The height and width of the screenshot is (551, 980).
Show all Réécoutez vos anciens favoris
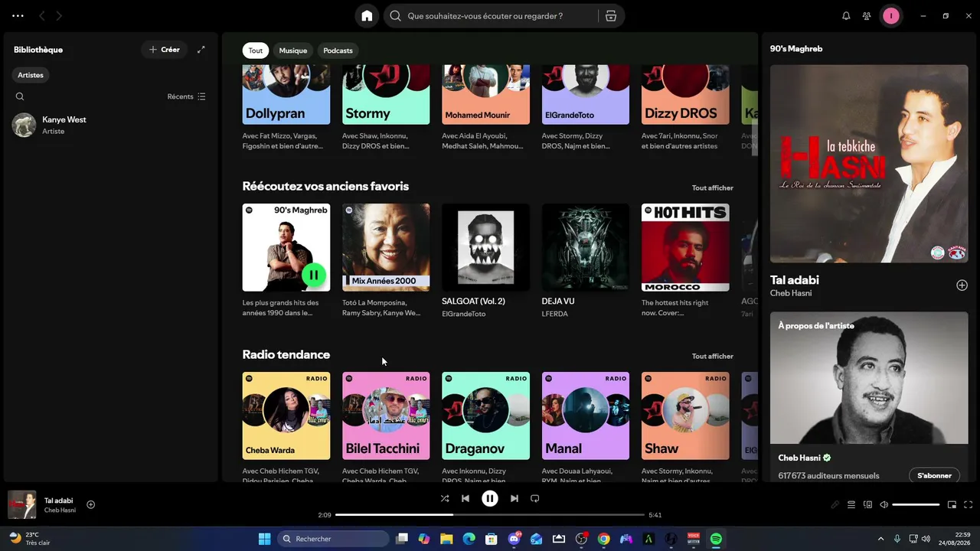713,187
